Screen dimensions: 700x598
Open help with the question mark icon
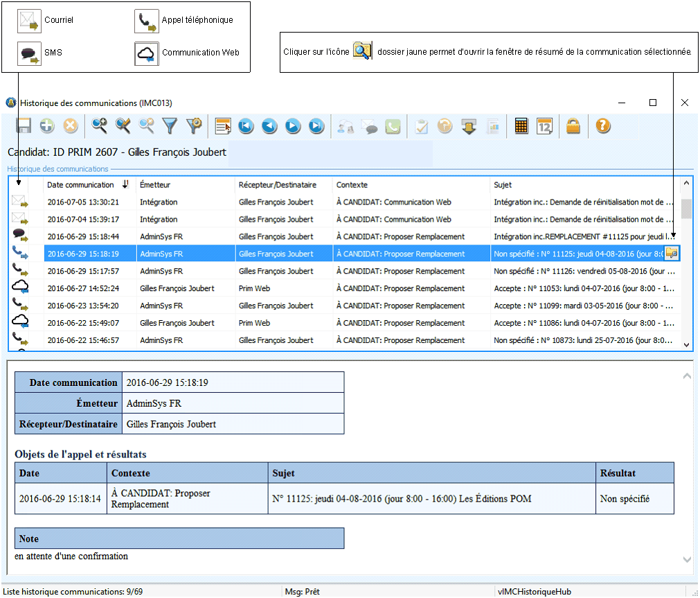(603, 126)
